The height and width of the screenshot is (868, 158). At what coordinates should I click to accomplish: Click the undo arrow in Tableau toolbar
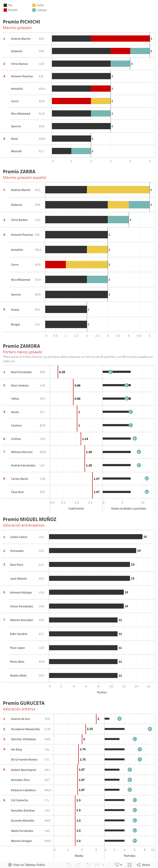(x=69, y=865)
